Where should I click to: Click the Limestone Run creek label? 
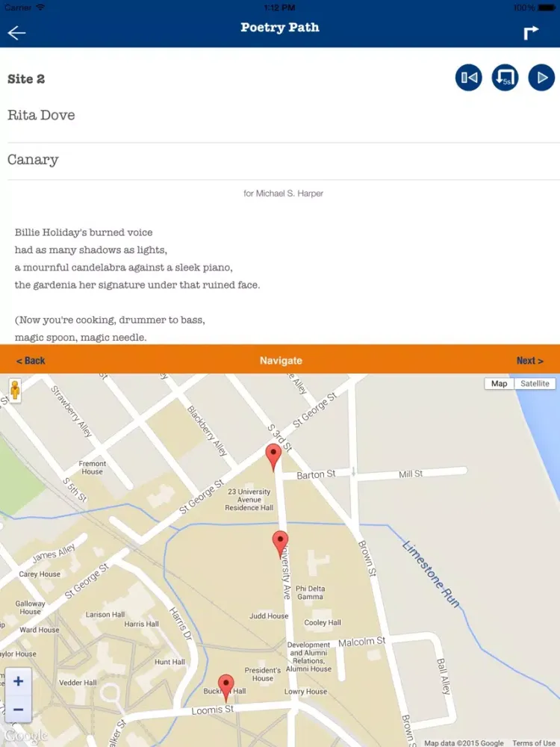tap(432, 574)
